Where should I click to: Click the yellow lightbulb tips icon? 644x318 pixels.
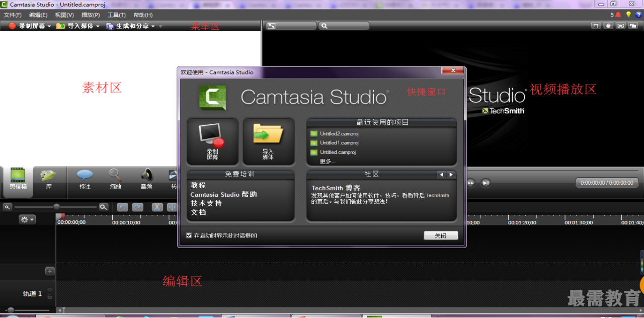point(628,15)
